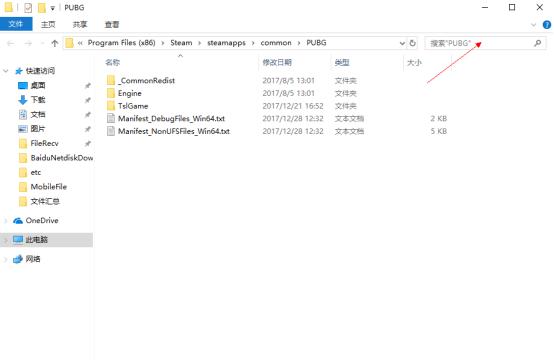Viewport: 554px width, 360px height.
Task: Refresh the PUBG folder view
Action: (x=412, y=43)
